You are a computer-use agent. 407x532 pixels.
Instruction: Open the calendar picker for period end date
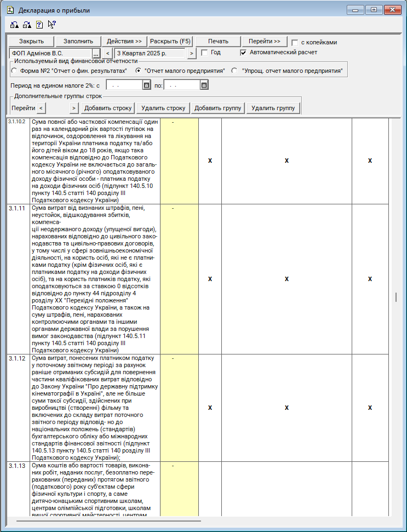(x=204, y=85)
